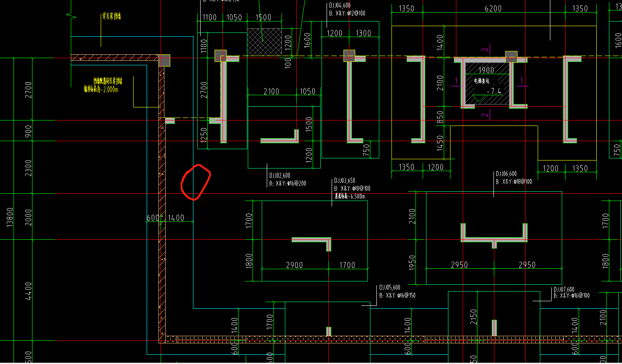Select the DJJ02,600 footing label
The height and width of the screenshot is (364, 622).
pos(280,176)
